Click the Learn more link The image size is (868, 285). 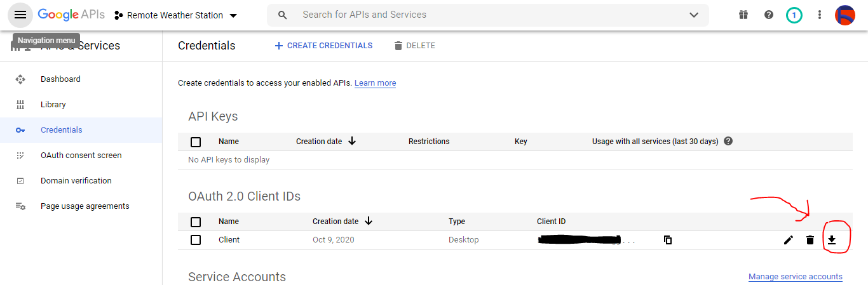[x=375, y=83]
